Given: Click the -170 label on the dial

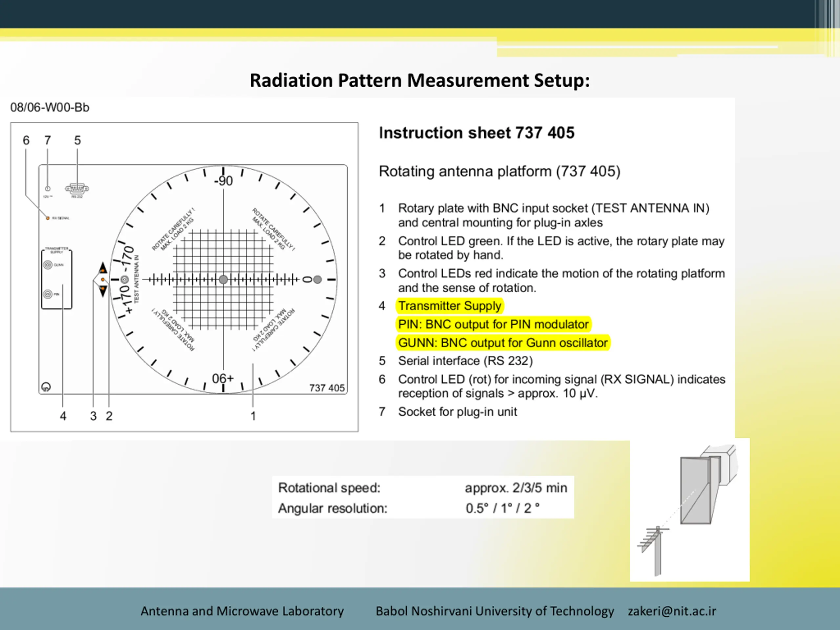Looking at the screenshot, I should click(128, 259).
